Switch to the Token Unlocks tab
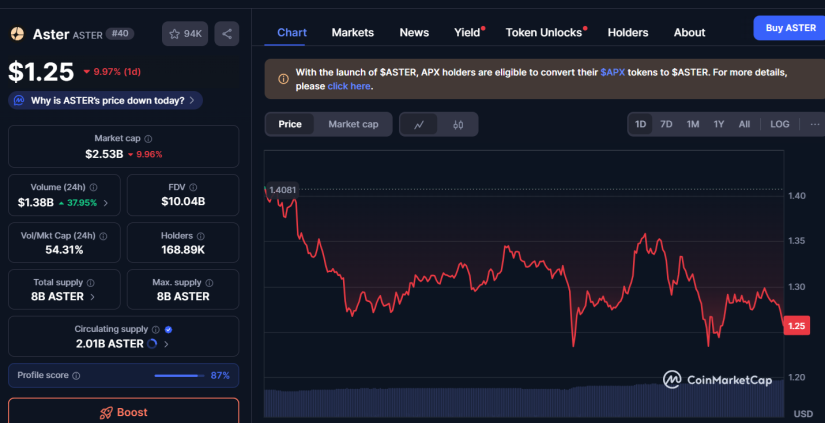 coord(543,33)
